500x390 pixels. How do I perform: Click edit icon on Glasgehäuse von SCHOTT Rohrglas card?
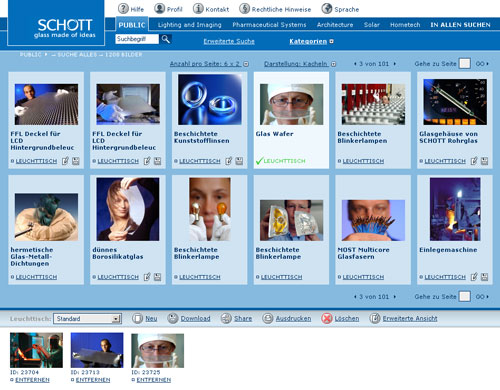[474, 161]
